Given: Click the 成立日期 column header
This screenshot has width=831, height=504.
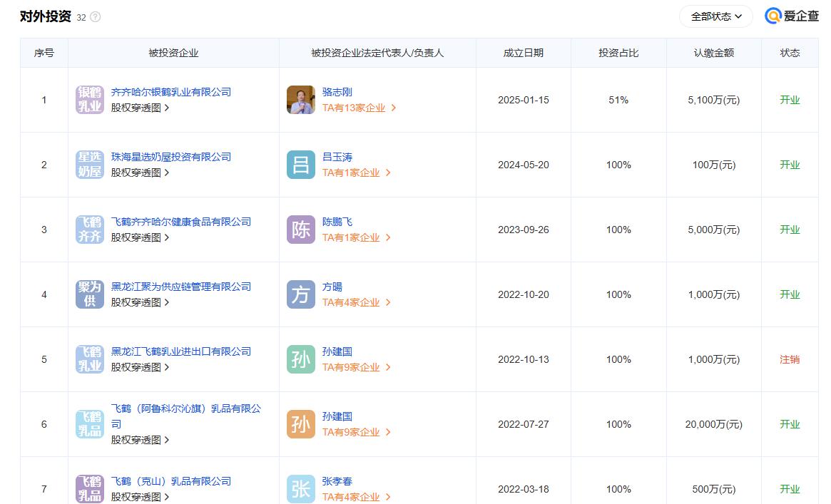Looking at the screenshot, I should [523, 53].
